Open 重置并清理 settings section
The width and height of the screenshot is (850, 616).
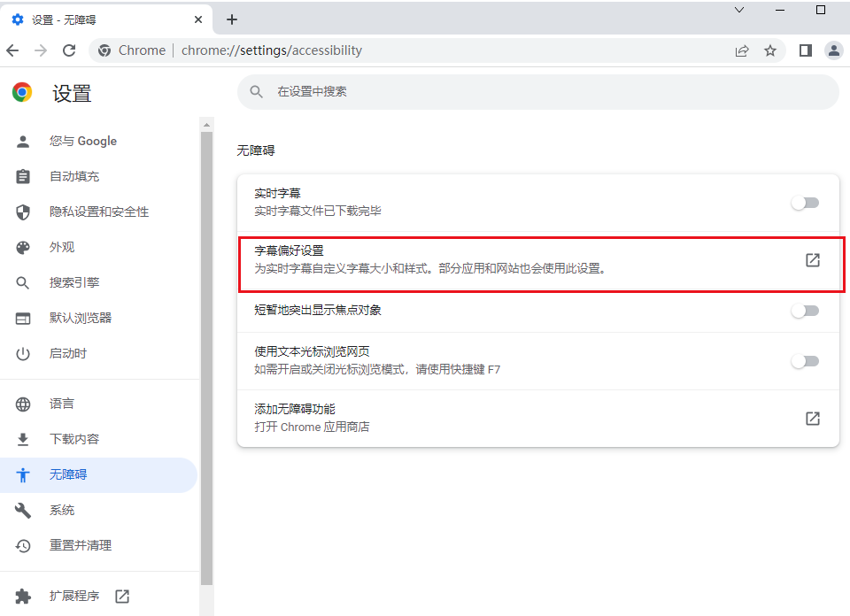coord(98,545)
